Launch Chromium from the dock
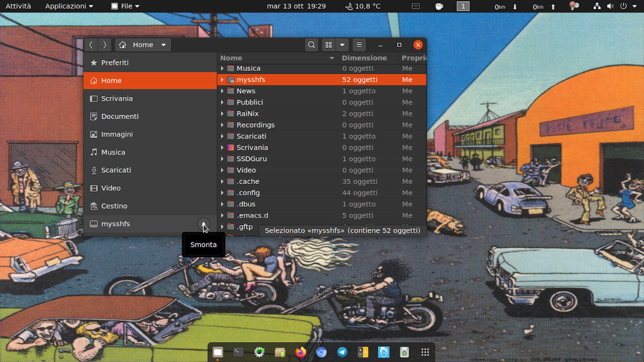 (x=321, y=352)
